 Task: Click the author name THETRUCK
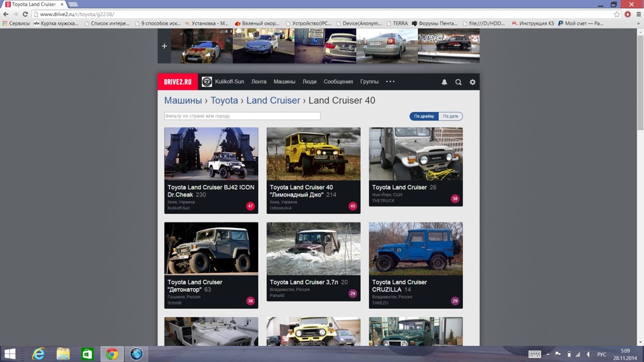[383, 200]
